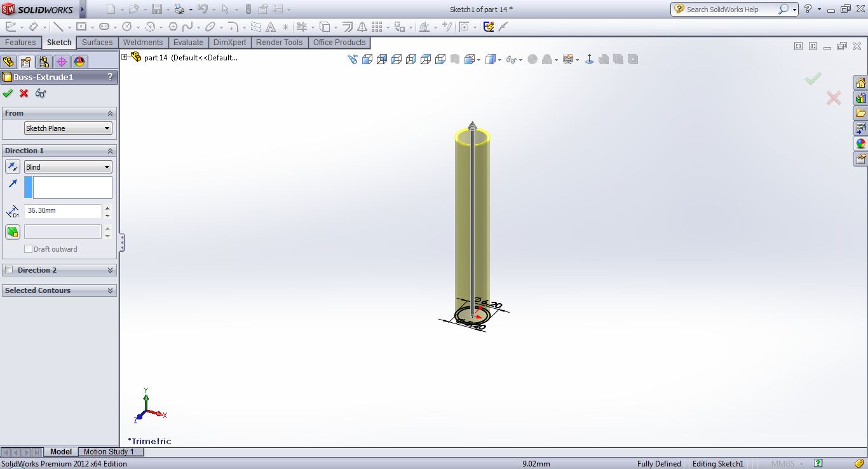This screenshot has width=868, height=469.
Task: Cancel the Boss-Extrude with the red X
Action: click(24, 93)
